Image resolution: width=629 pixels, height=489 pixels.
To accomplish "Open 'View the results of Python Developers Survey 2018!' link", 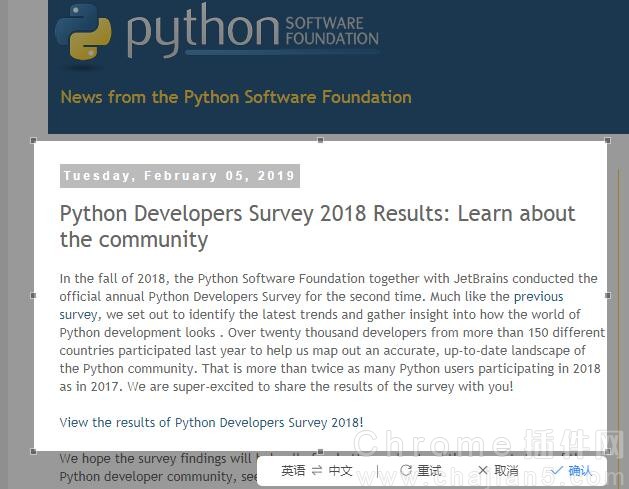I will click(211, 422).
